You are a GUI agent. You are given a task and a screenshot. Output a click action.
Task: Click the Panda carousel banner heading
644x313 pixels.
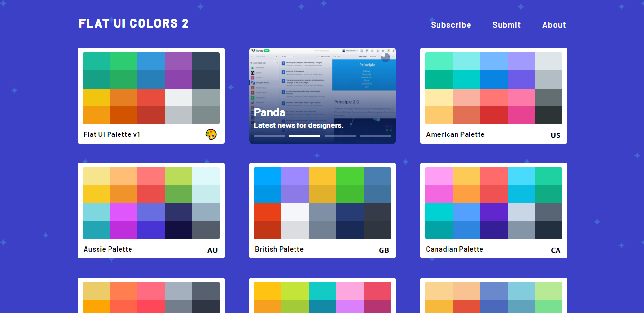click(x=270, y=112)
